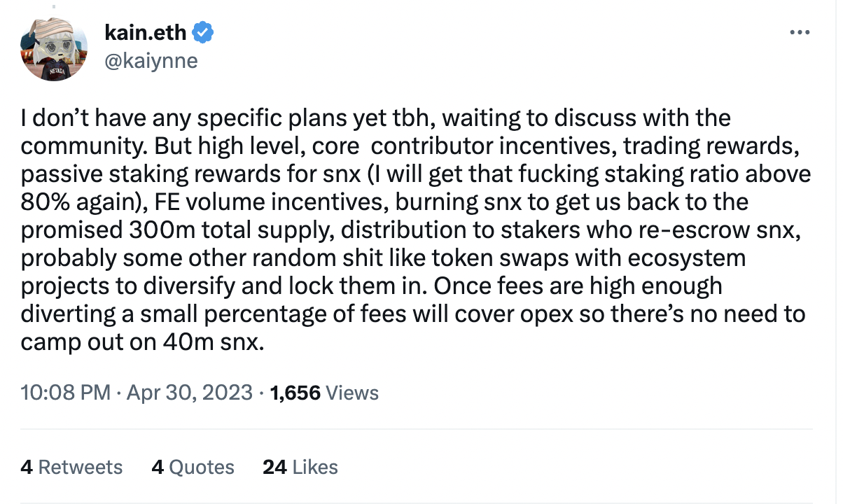The image size is (843, 504).
Task: Click the tweet's first line of text
Action: coord(375,118)
